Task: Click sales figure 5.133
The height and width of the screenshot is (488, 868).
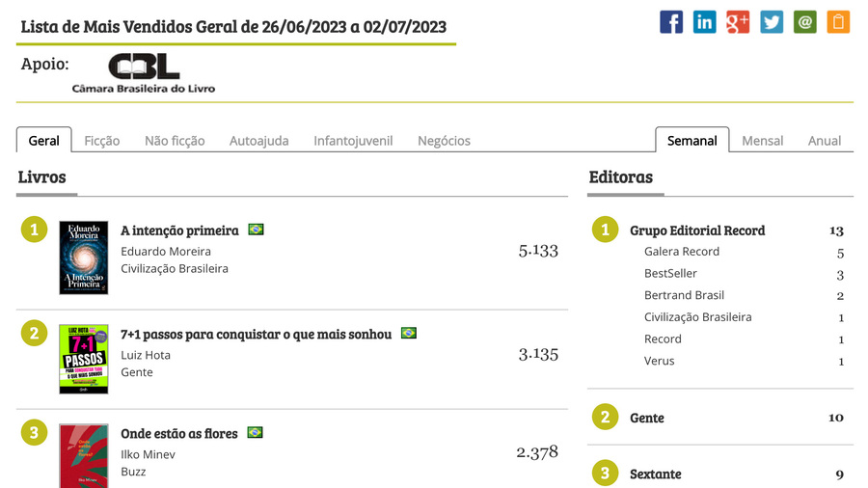Action: [538, 251]
